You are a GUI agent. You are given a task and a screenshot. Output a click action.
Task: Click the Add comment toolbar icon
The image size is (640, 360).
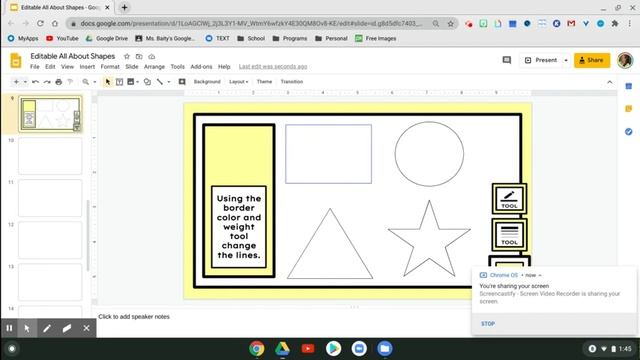pyautogui.click(x=182, y=82)
